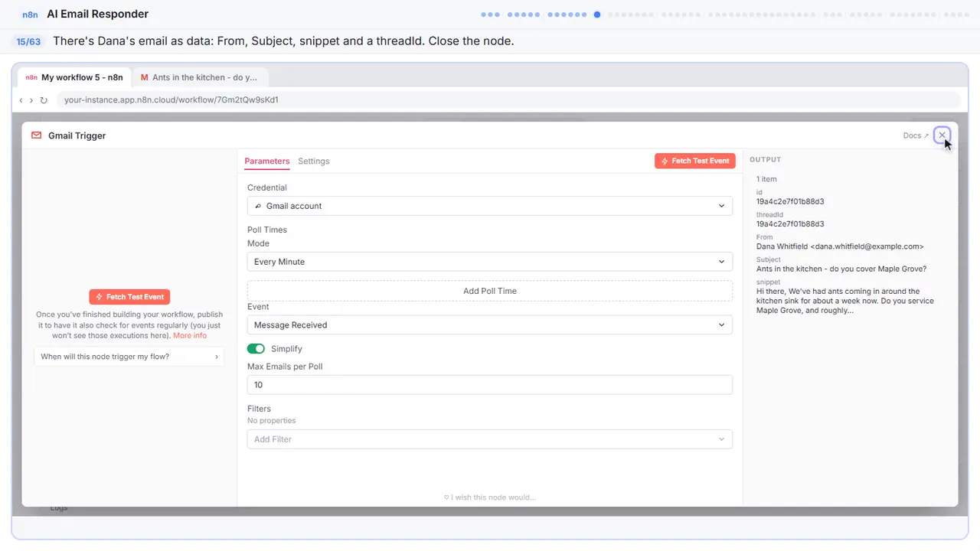Image resolution: width=980 pixels, height=551 pixels.
Task: Switch to the Parameters tab
Action: (267, 161)
